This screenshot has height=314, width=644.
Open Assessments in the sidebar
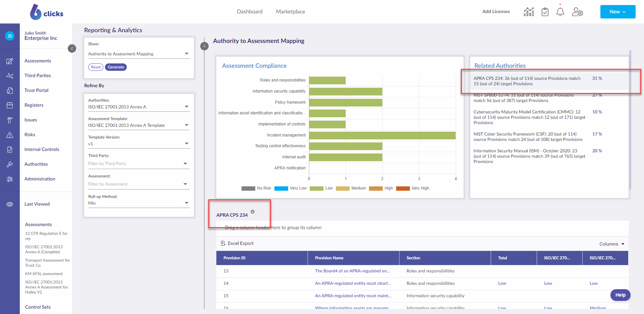click(x=38, y=61)
